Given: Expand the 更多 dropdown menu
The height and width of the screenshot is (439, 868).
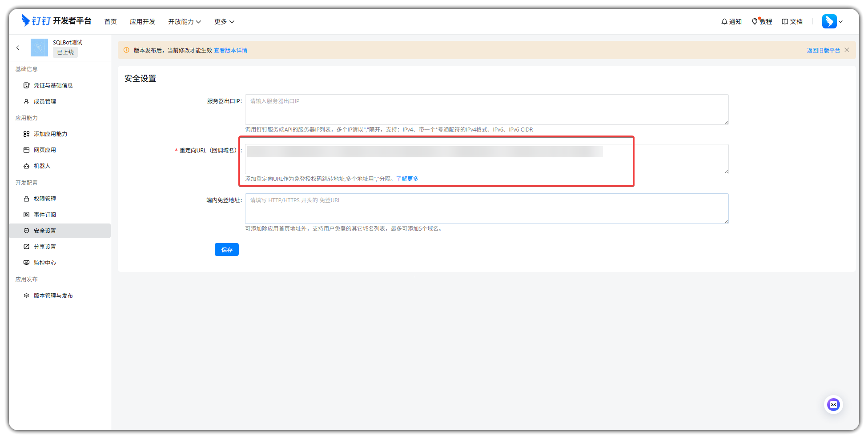Looking at the screenshot, I should click(224, 22).
